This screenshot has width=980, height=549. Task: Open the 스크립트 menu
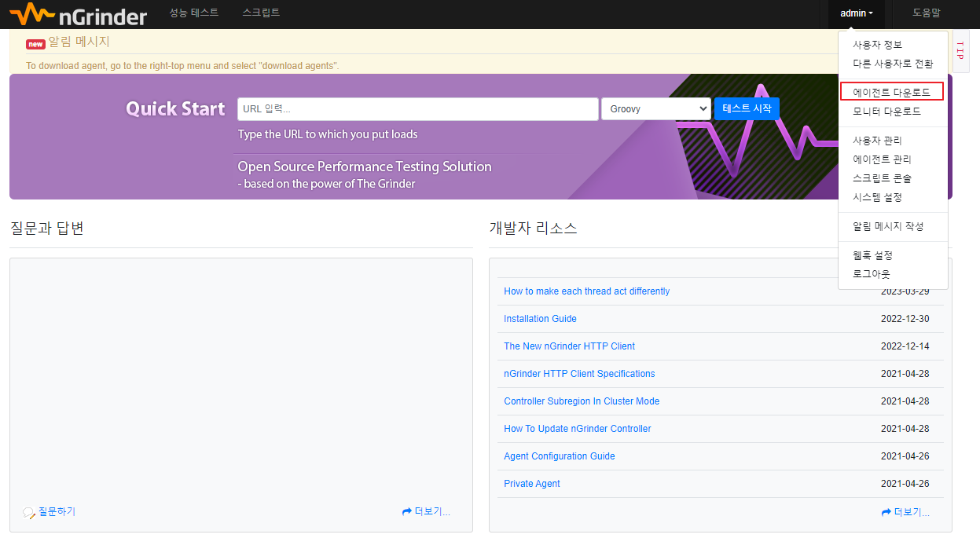[261, 13]
